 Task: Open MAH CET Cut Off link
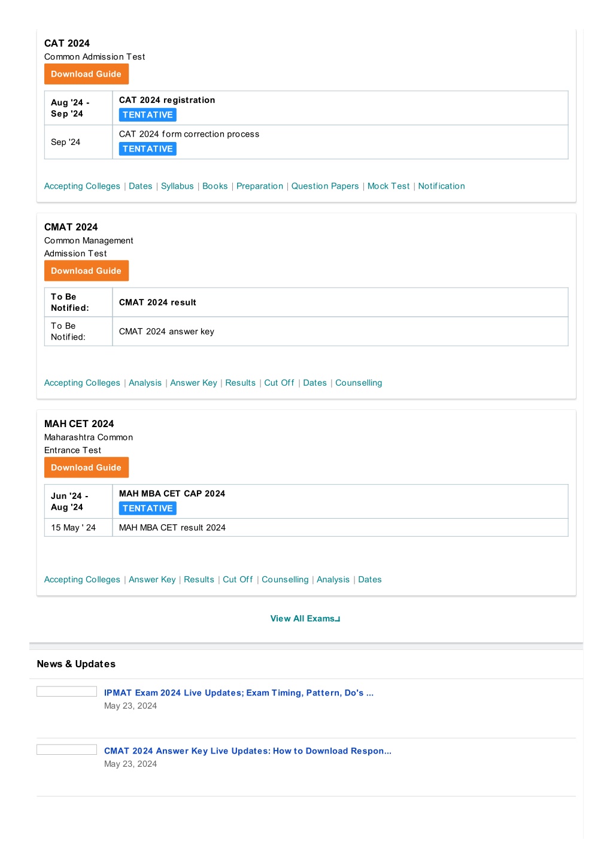(x=238, y=579)
